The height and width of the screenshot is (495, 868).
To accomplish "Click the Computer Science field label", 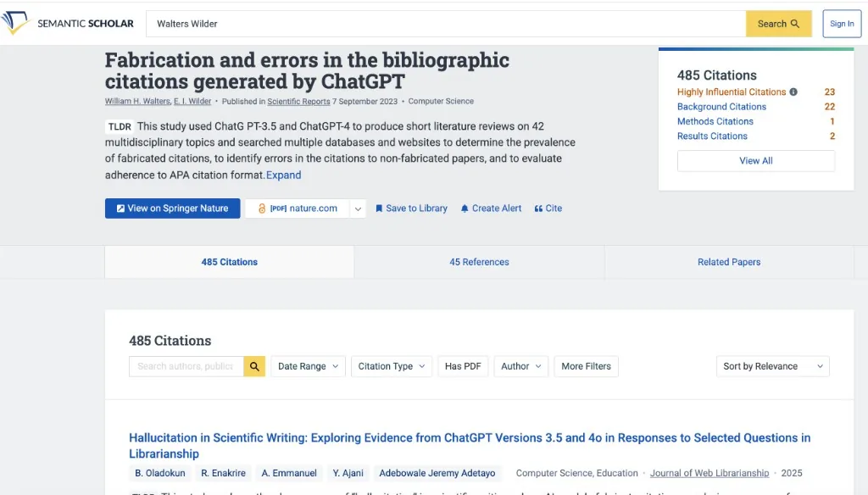I will [441, 102].
